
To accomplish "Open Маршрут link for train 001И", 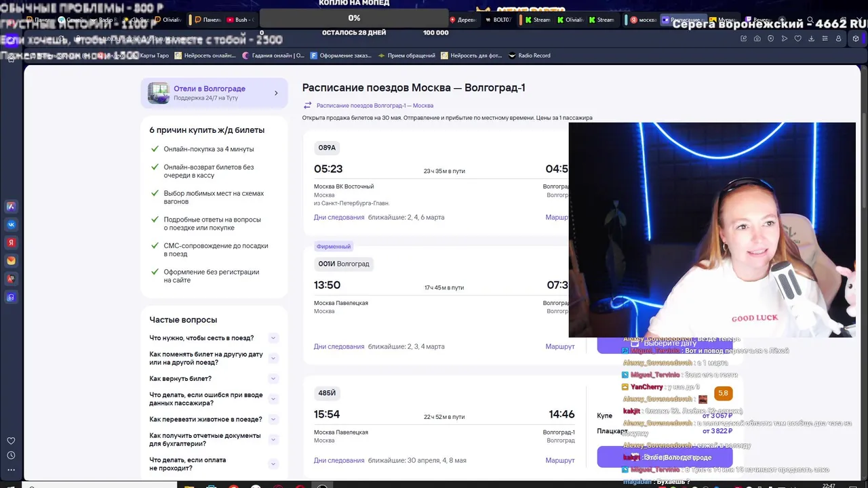I will pyautogui.click(x=560, y=346).
